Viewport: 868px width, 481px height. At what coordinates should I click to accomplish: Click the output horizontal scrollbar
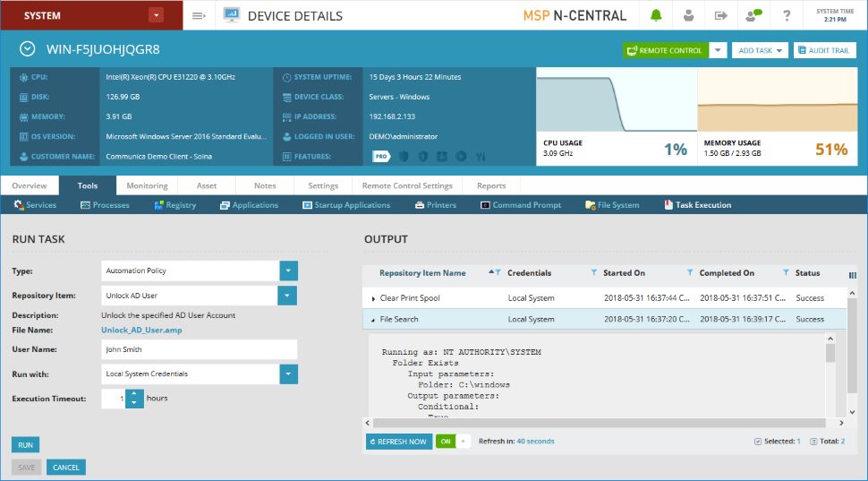coord(599,423)
